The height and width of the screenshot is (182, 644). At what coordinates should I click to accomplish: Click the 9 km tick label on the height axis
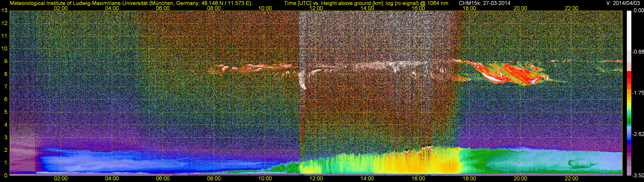click(6, 61)
